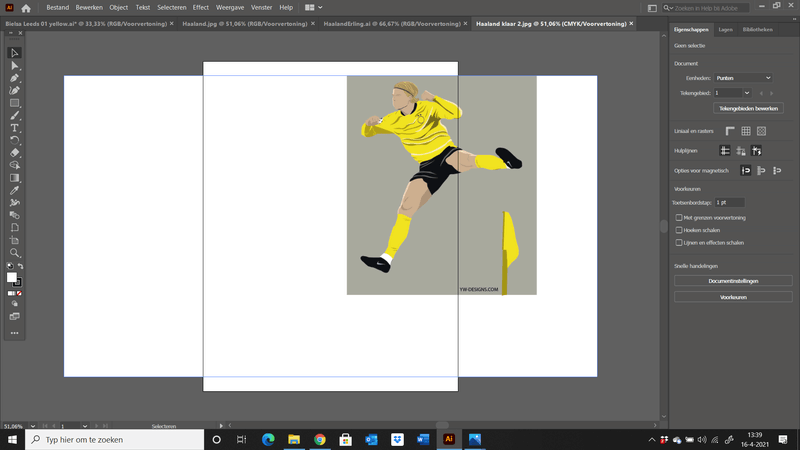Select the Curvature tool

[14, 90]
